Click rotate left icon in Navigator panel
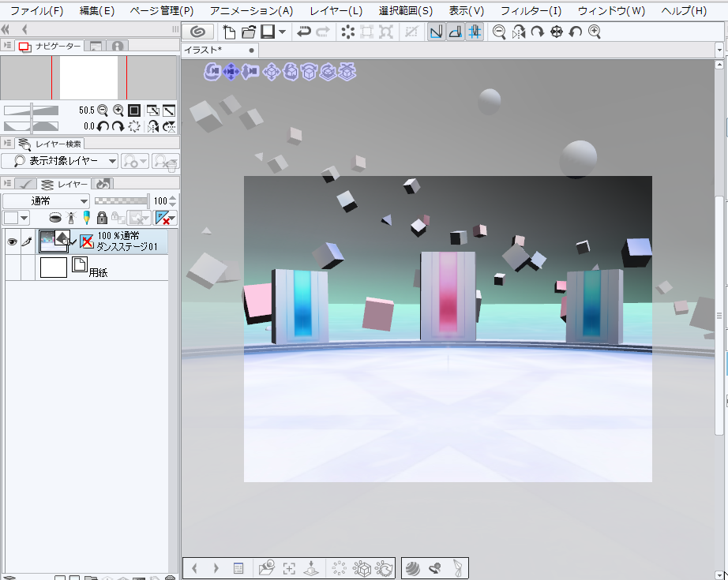728x580 pixels. pyautogui.click(x=103, y=125)
